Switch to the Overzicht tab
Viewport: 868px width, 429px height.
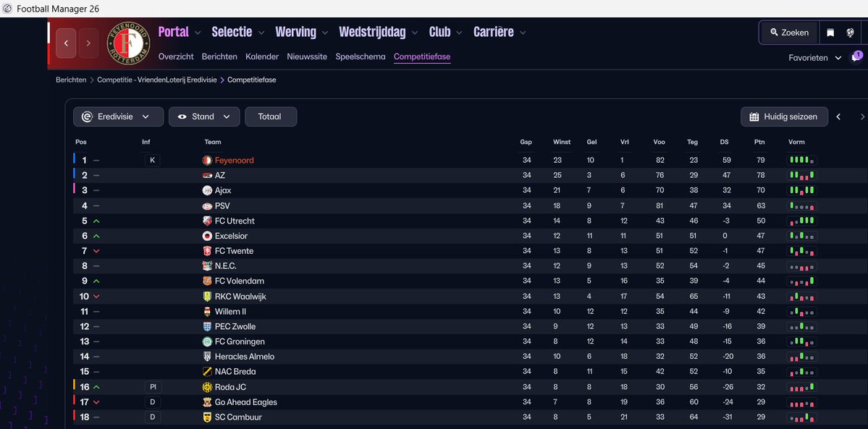[176, 56]
